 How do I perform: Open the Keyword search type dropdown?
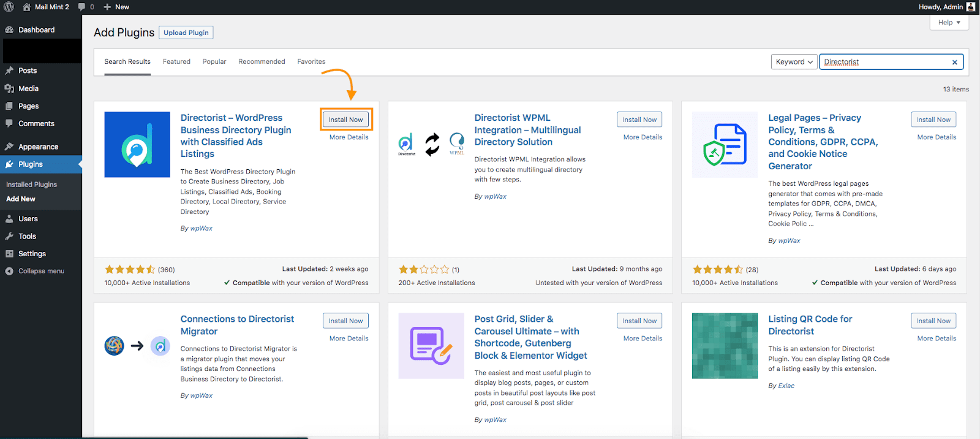(794, 62)
